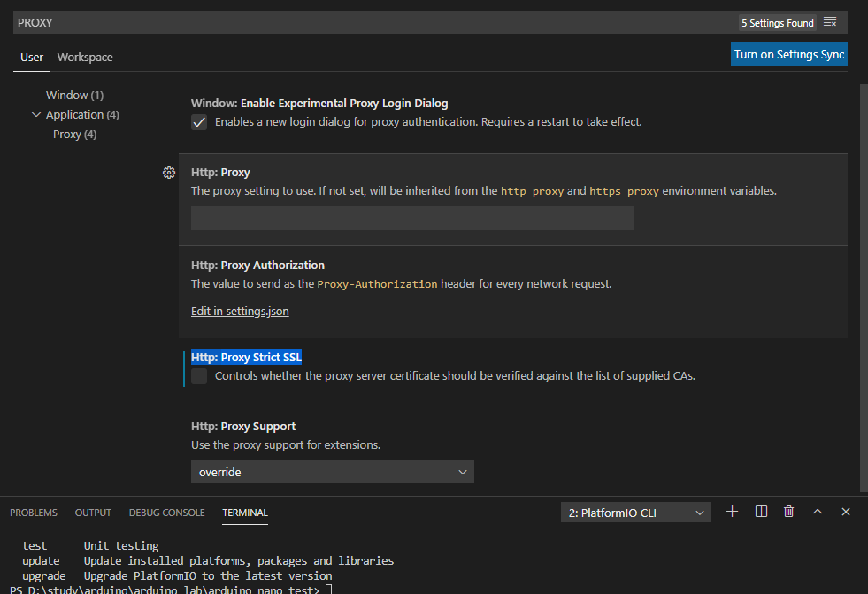Open the filter settings icon beside settings count
This screenshot has width=868, height=594.
(x=830, y=22)
